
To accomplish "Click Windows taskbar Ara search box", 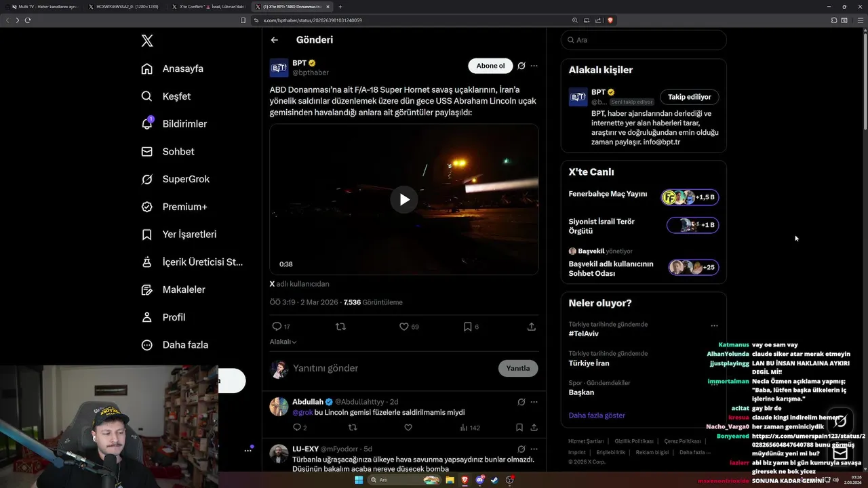I will tap(405, 480).
